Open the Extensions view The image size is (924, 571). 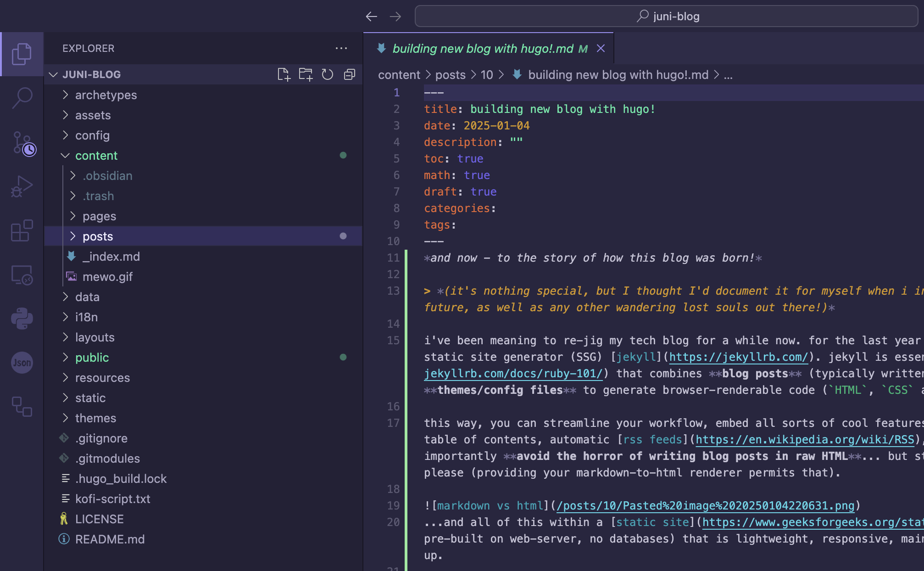[x=22, y=230]
